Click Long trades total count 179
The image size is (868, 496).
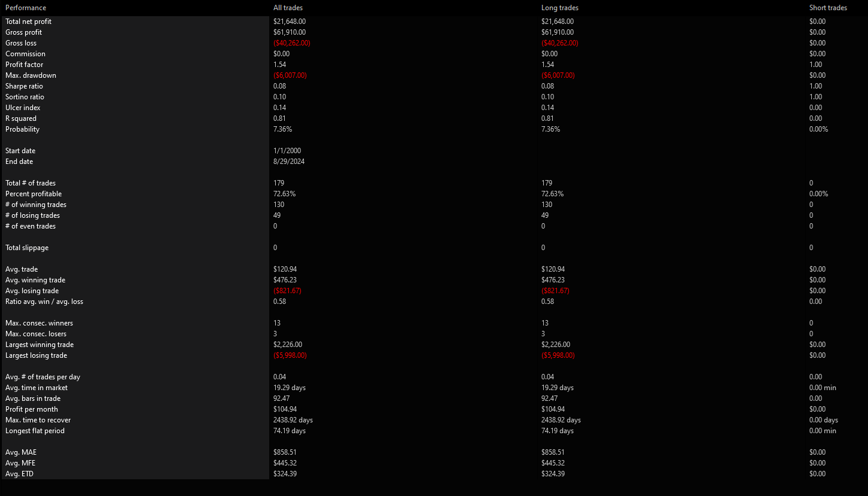[547, 183]
